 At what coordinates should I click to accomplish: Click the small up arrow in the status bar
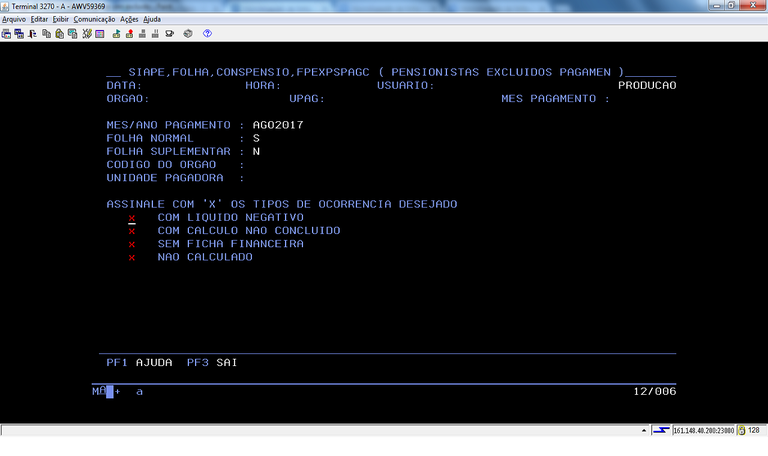click(644, 431)
